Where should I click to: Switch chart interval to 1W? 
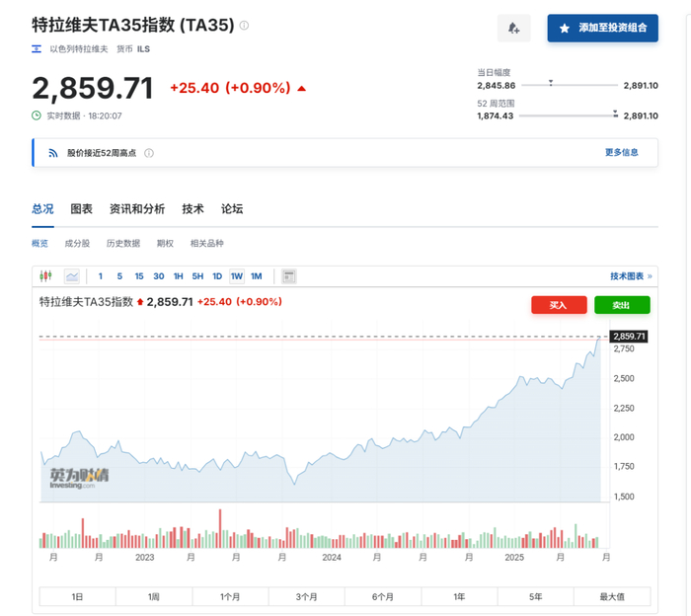[237, 276]
